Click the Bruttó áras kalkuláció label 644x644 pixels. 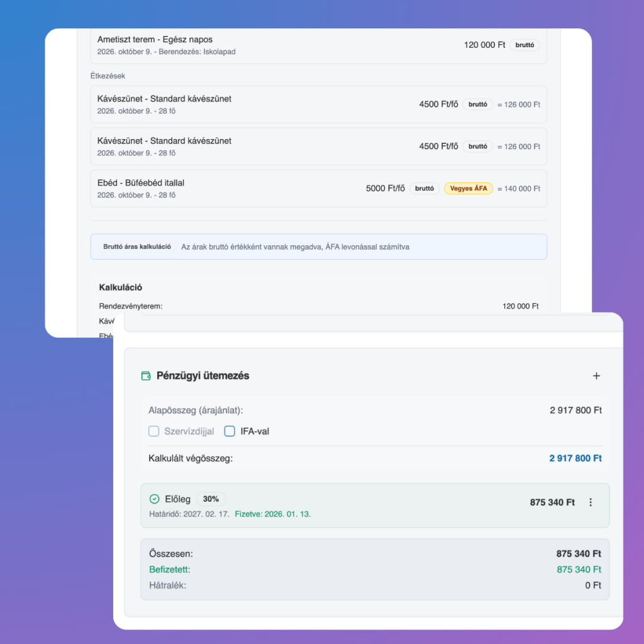(137, 247)
